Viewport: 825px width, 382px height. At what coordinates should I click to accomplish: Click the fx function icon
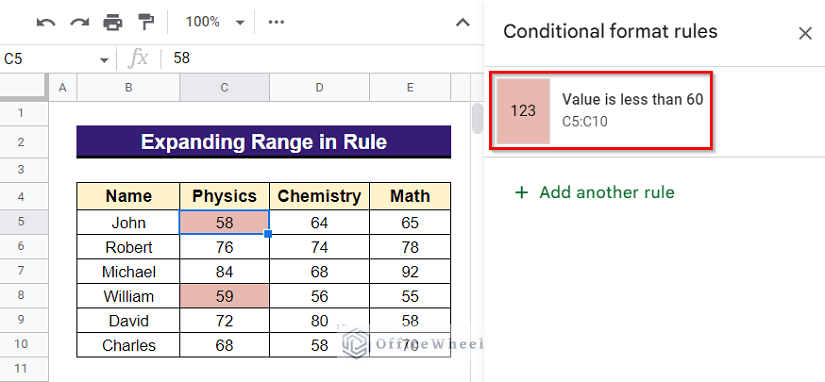(x=138, y=59)
